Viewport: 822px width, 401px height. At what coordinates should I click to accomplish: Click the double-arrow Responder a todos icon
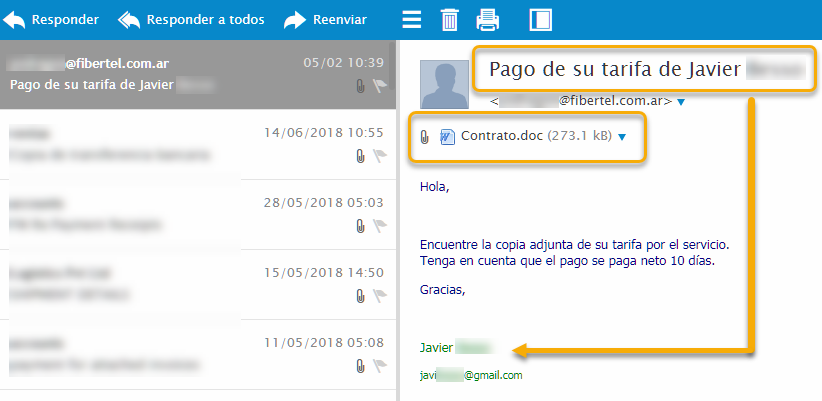click(129, 20)
